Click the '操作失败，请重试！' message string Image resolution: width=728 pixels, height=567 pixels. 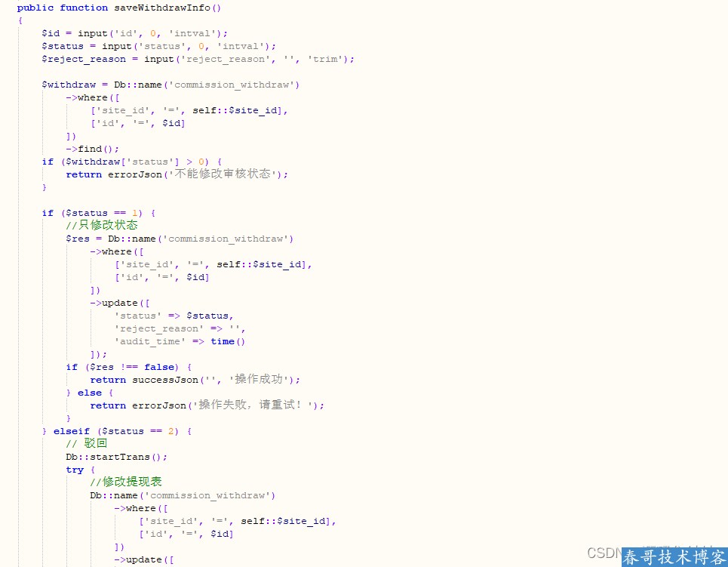[x=253, y=405]
